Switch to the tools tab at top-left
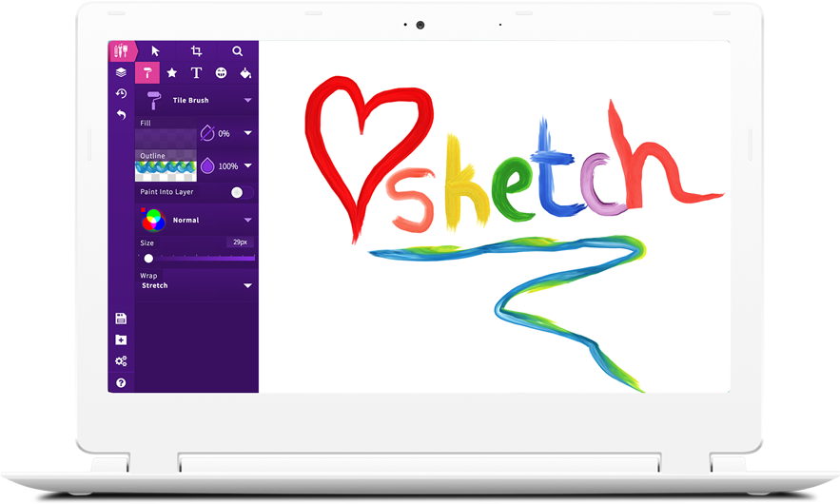The image size is (840, 504). (121, 51)
